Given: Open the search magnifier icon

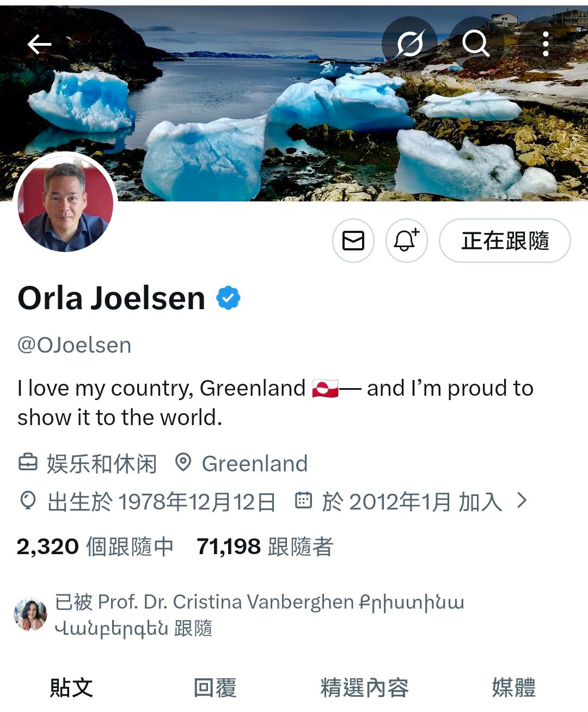Looking at the screenshot, I should point(475,44).
